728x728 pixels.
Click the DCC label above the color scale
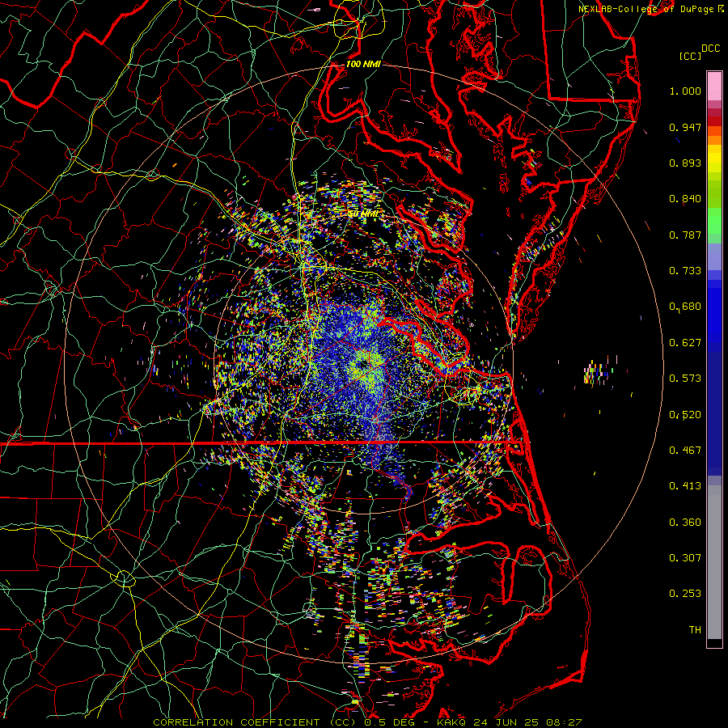click(x=710, y=49)
